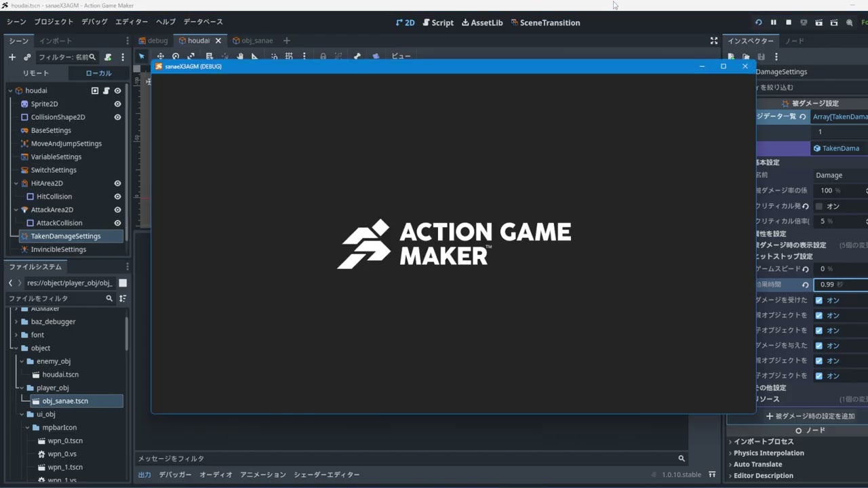Open the Inspector three-dot extra options menu
The image size is (868, 488).
(776, 57)
